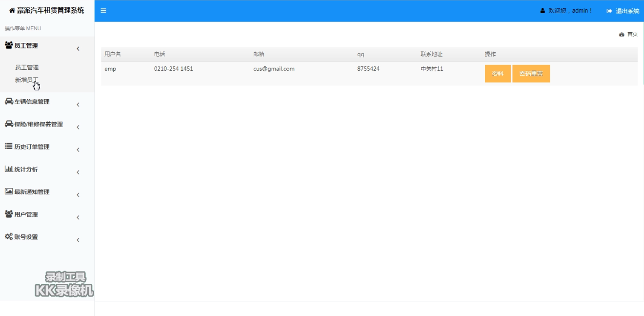Go to 首页 via the breadcrumb link
The width and height of the screenshot is (644, 316).
click(632, 34)
